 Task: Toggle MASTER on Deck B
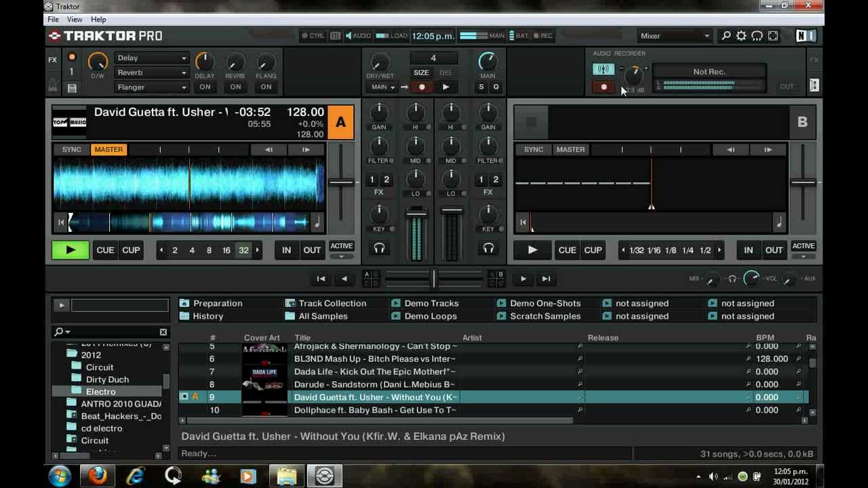[x=570, y=150]
